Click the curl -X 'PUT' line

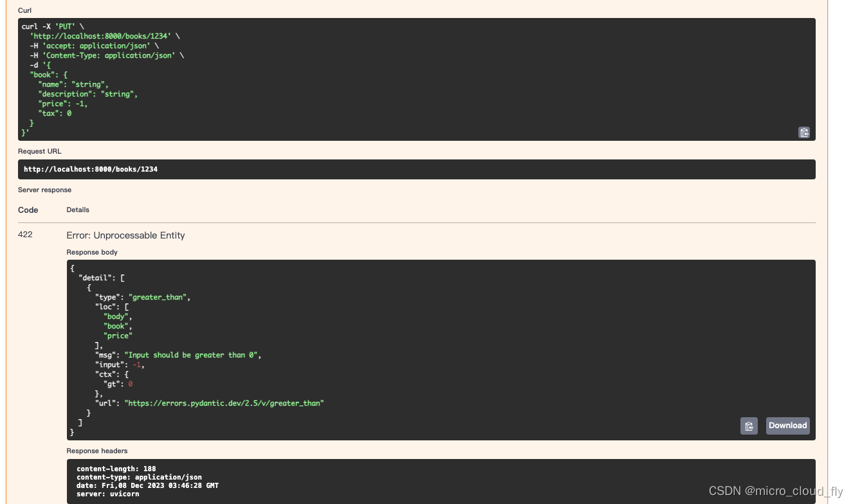[x=53, y=26]
